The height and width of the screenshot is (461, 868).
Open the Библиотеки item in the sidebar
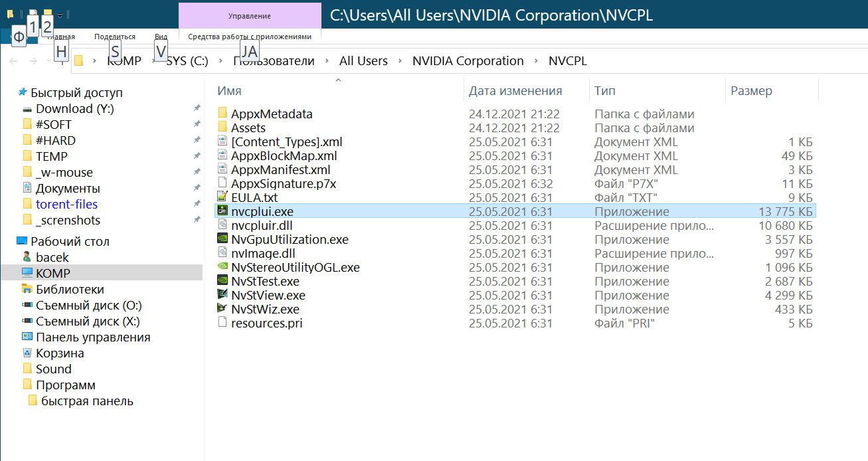click(70, 289)
